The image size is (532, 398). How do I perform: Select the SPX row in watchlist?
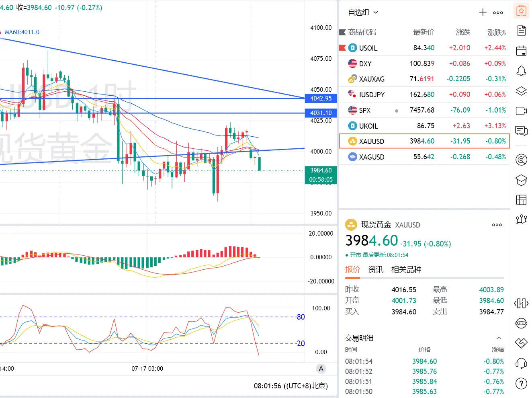[x=424, y=110]
